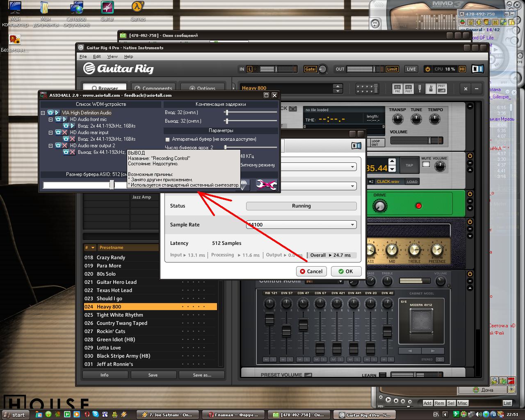This screenshot has width=525, height=420.
Task: Select preset 021 Guitar Hero Lead
Action: (150, 282)
